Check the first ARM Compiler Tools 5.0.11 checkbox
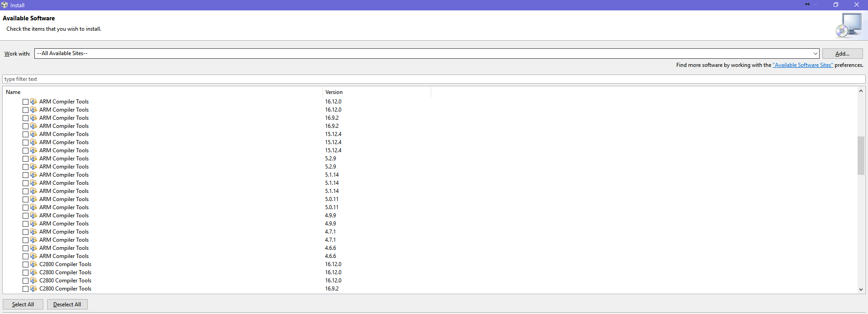This screenshot has height=314, width=868. click(x=25, y=199)
